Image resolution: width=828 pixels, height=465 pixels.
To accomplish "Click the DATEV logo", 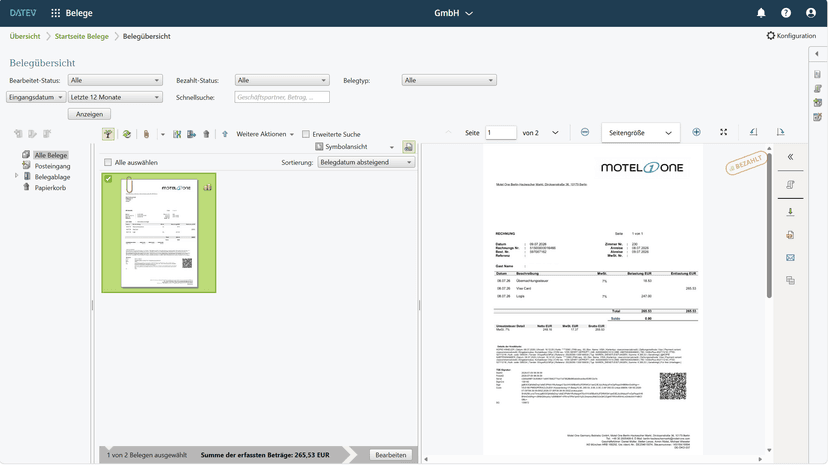I will 23,13.
